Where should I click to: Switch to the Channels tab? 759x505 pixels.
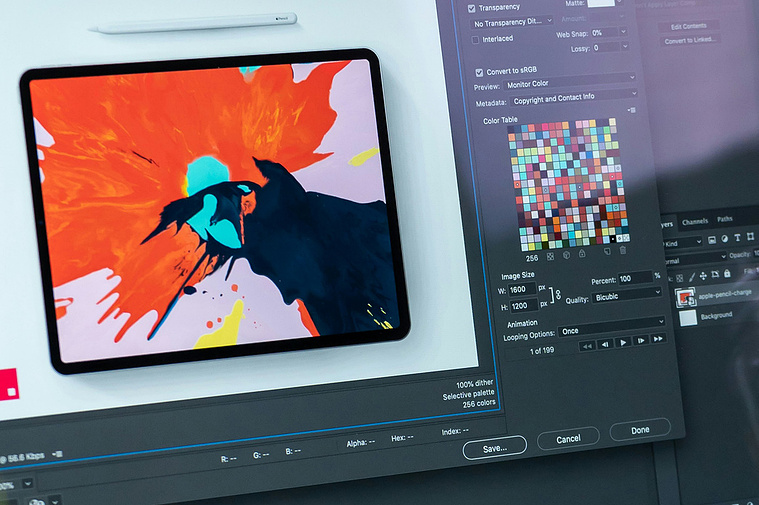pos(695,222)
